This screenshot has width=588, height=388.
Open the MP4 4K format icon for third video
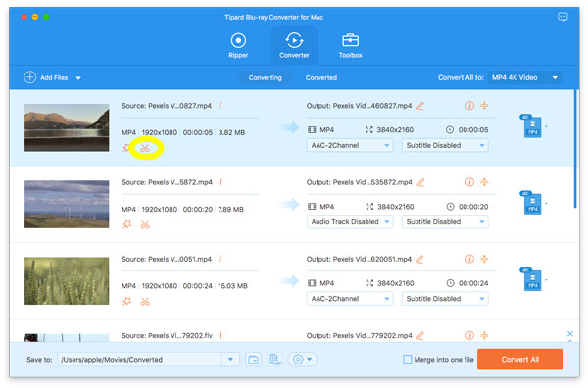[x=532, y=280]
